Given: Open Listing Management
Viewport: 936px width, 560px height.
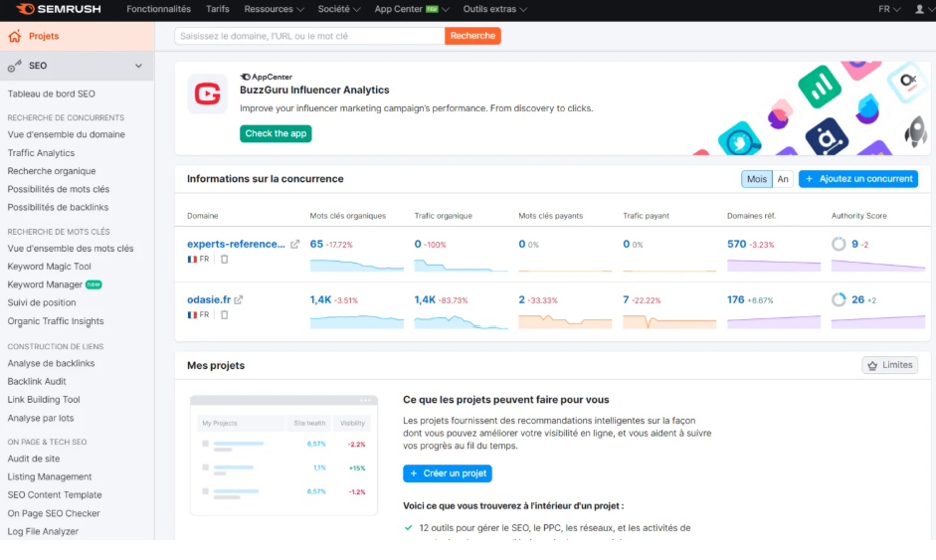Looking at the screenshot, I should click(x=50, y=476).
